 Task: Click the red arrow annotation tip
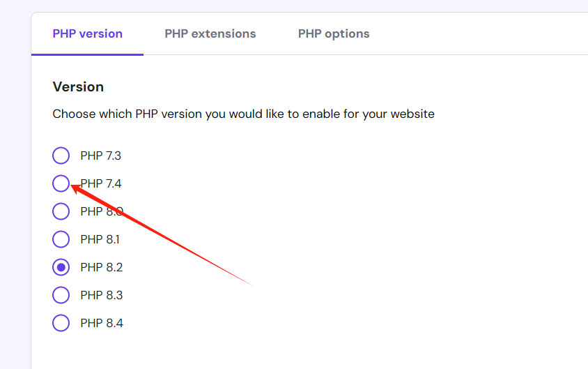[73, 186]
